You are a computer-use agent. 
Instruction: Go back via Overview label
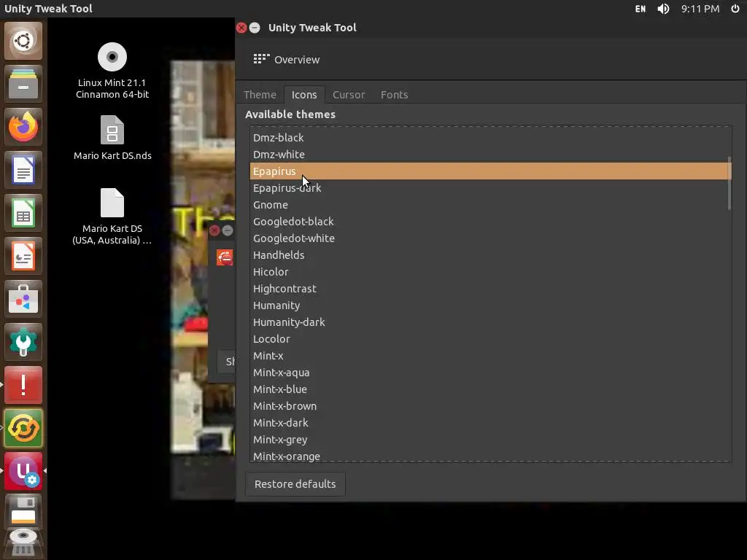[x=297, y=60]
